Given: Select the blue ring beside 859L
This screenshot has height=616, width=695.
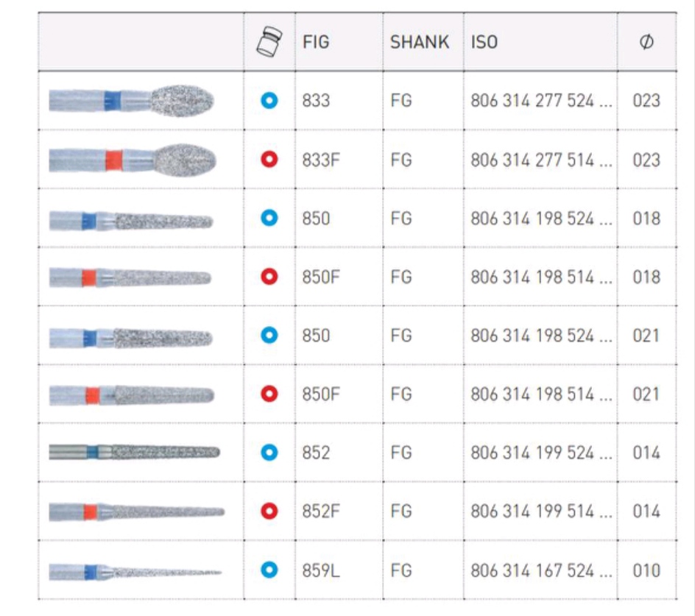Looking at the screenshot, I should [x=269, y=570].
